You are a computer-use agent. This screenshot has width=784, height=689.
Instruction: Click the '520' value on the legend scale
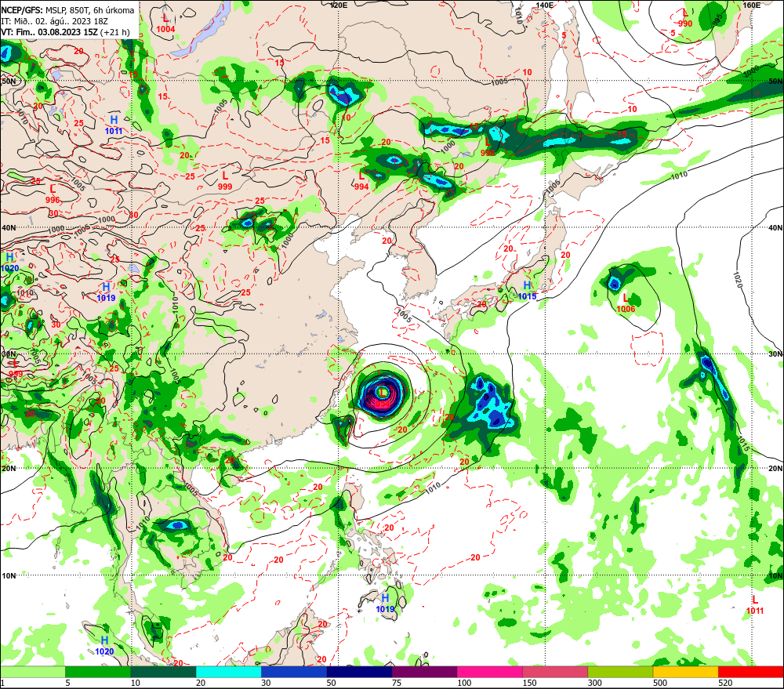click(725, 683)
